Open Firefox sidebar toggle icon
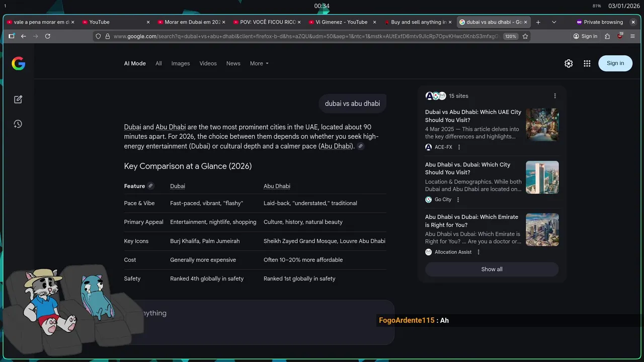644x362 pixels. pos(12,36)
